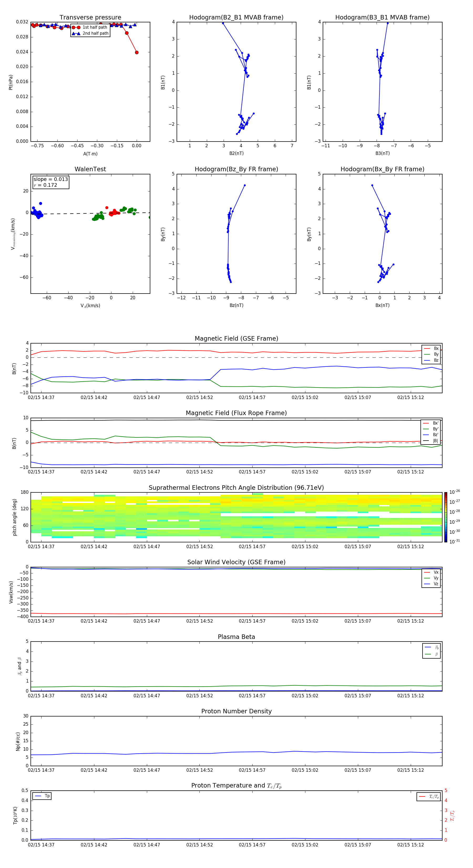Click the 'VA(km/s)' axis label of WalenTest

click(x=90, y=306)
